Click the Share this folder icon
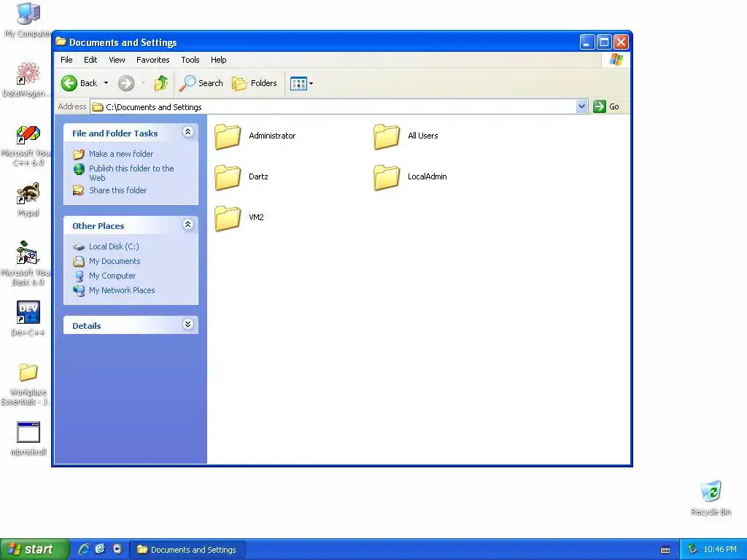The width and height of the screenshot is (747, 560). coord(79,190)
